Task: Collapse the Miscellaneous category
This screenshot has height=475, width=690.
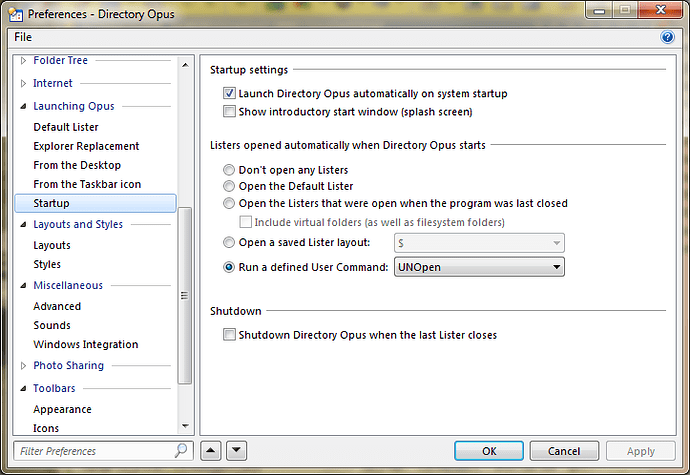Action: [x=23, y=285]
